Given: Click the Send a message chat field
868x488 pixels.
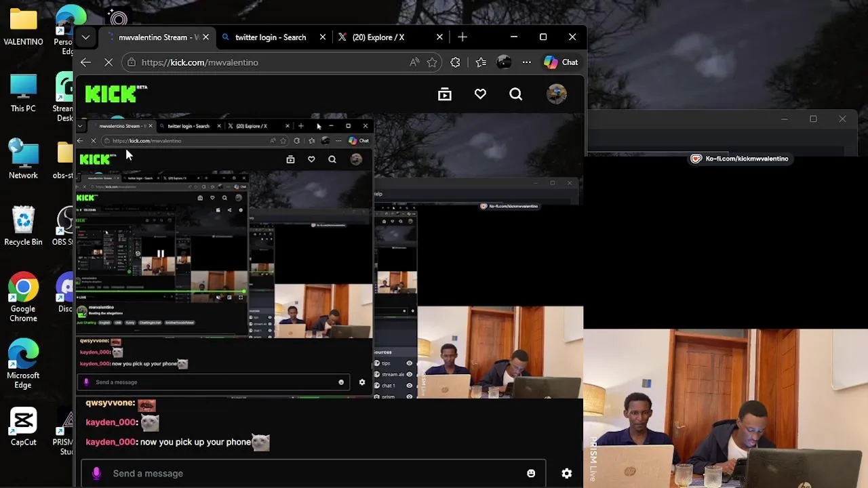Looking at the screenshot, I should point(312,473).
